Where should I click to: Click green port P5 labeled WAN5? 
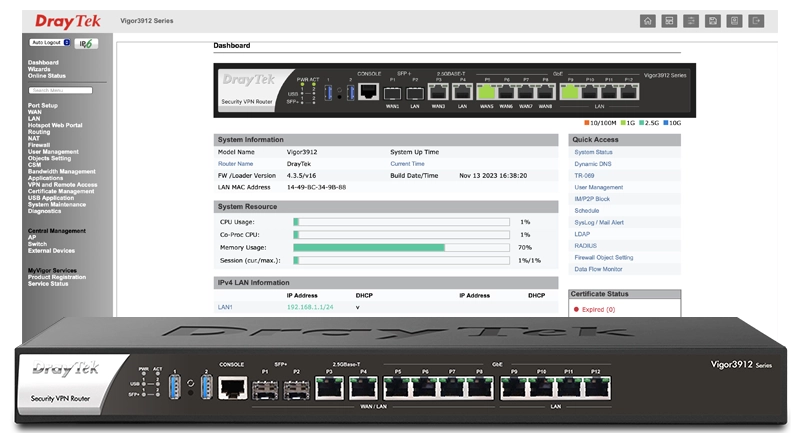click(486, 92)
